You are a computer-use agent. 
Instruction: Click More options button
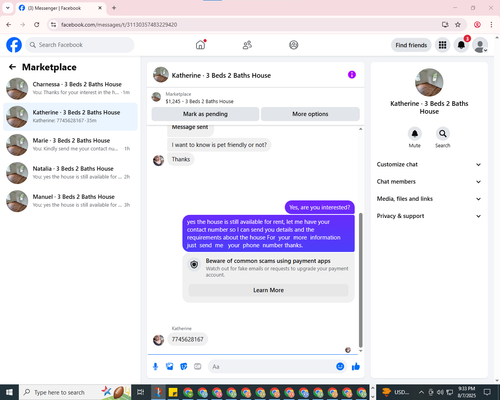[310, 114]
